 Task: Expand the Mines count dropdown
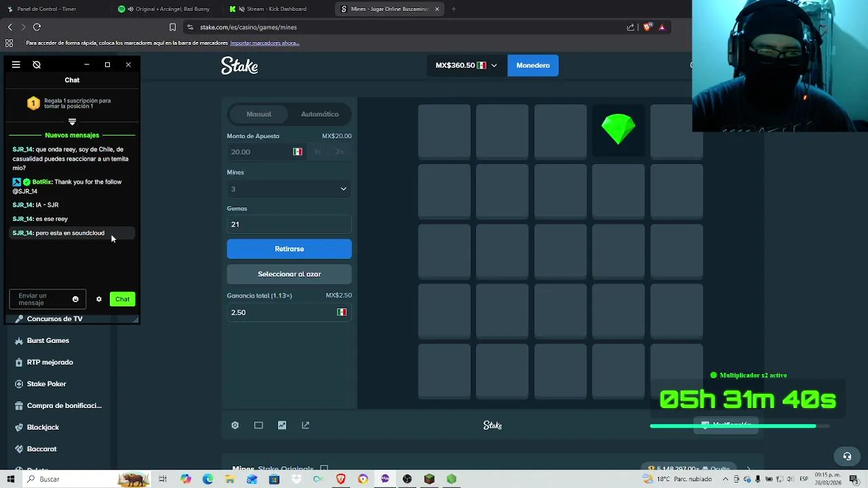click(289, 189)
